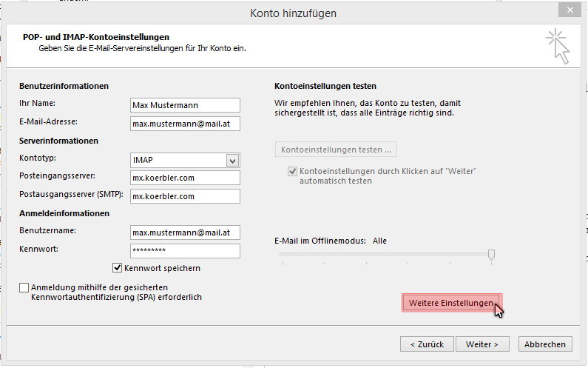The image size is (588, 368).
Task: Click the E-Mail-Adresse input field
Action: (185, 124)
